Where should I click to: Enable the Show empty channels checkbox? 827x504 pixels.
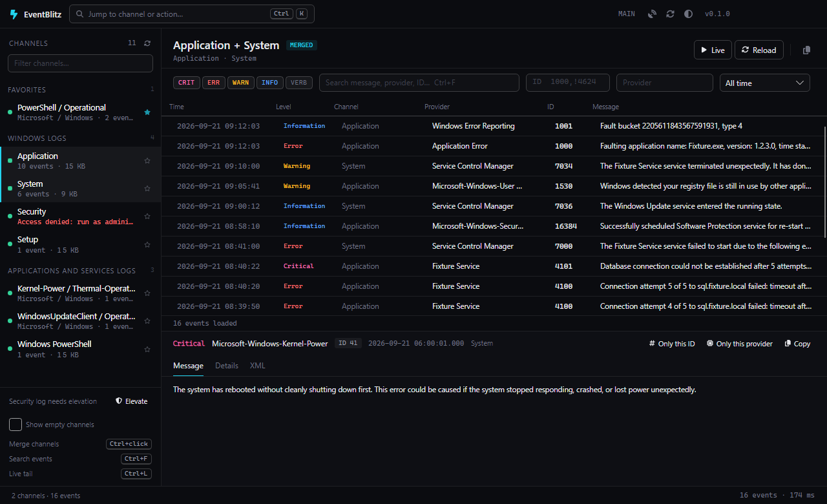(16, 425)
